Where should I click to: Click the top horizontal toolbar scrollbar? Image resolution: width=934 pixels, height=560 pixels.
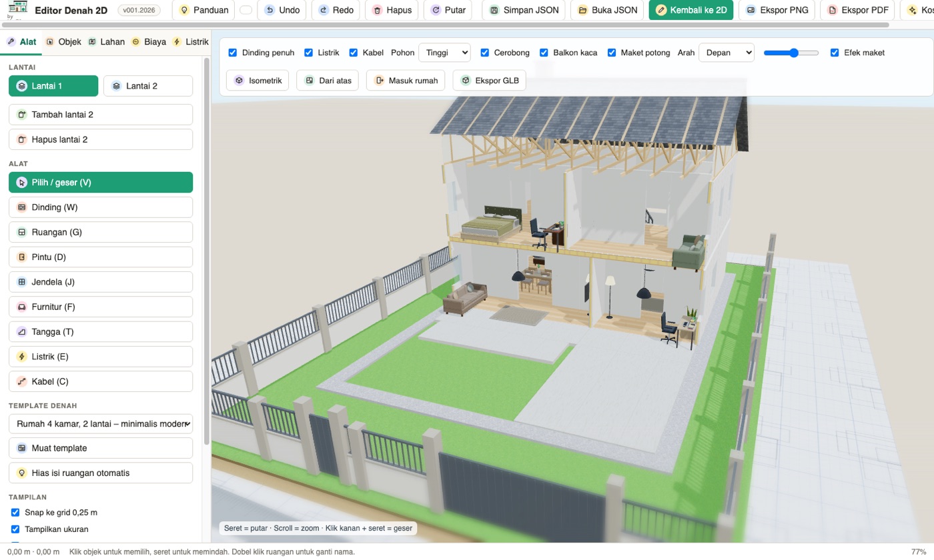coord(446,25)
